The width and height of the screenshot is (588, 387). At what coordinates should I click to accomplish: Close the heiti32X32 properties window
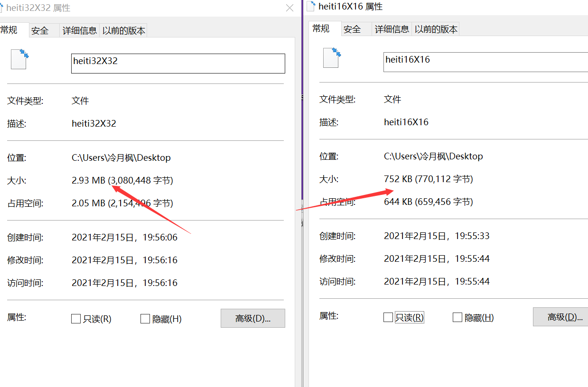click(289, 8)
